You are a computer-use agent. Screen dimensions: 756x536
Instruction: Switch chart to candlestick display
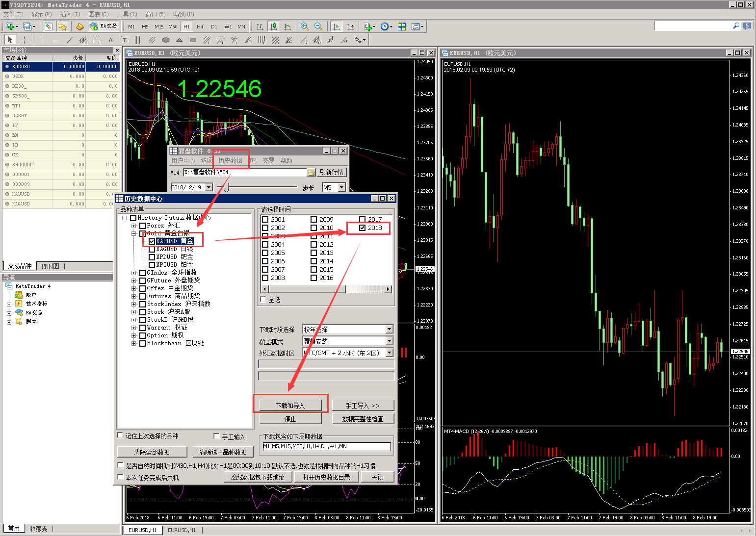click(274, 26)
